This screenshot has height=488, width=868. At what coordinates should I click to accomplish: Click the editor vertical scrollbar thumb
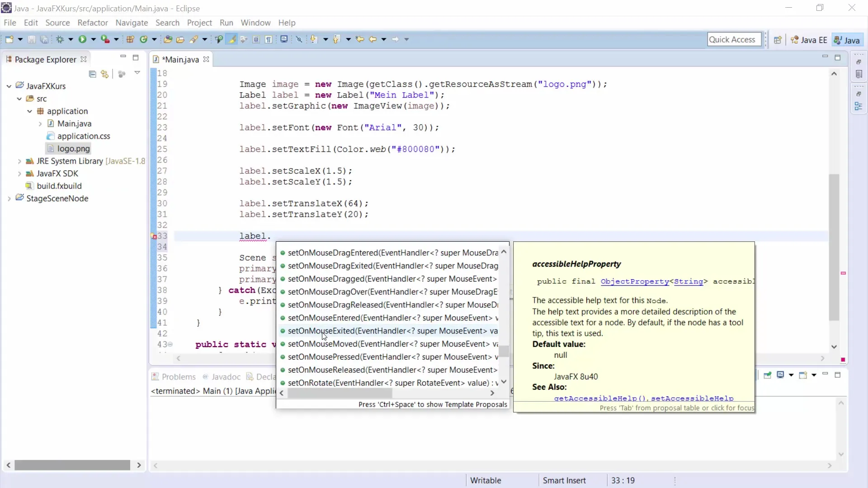pos(834,247)
